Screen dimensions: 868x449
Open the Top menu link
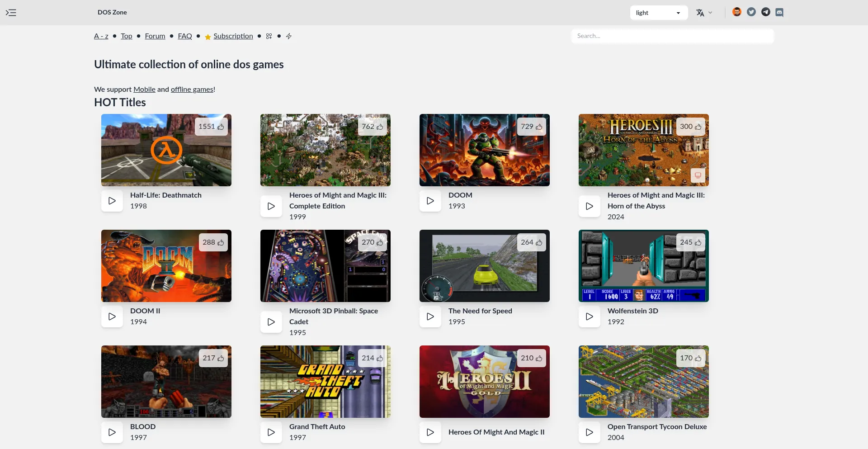pyautogui.click(x=127, y=36)
